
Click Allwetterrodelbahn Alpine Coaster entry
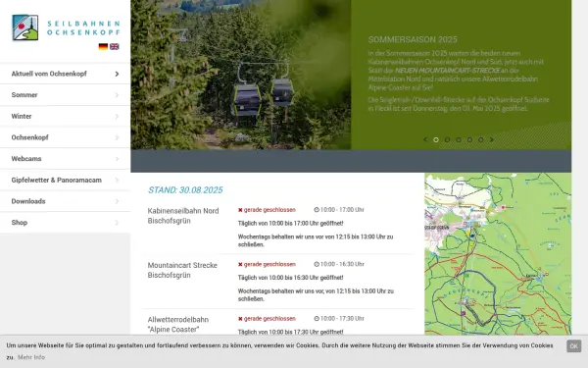[178, 325]
